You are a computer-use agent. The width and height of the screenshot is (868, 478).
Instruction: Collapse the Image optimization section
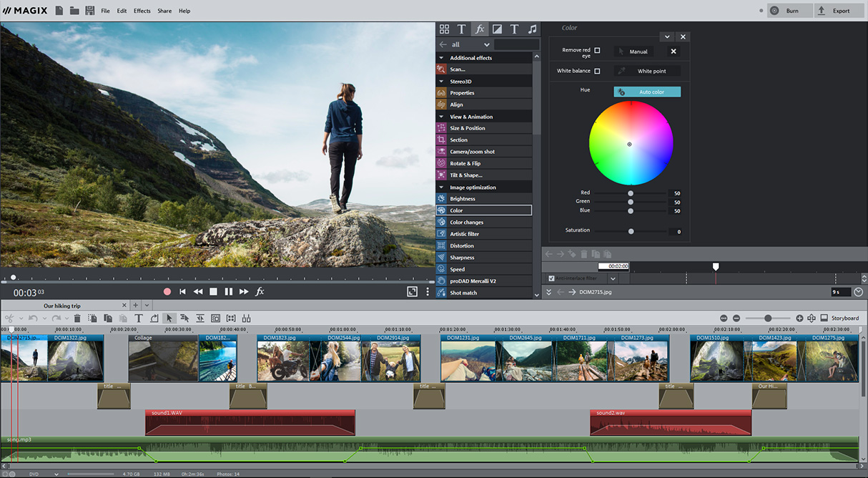click(441, 187)
